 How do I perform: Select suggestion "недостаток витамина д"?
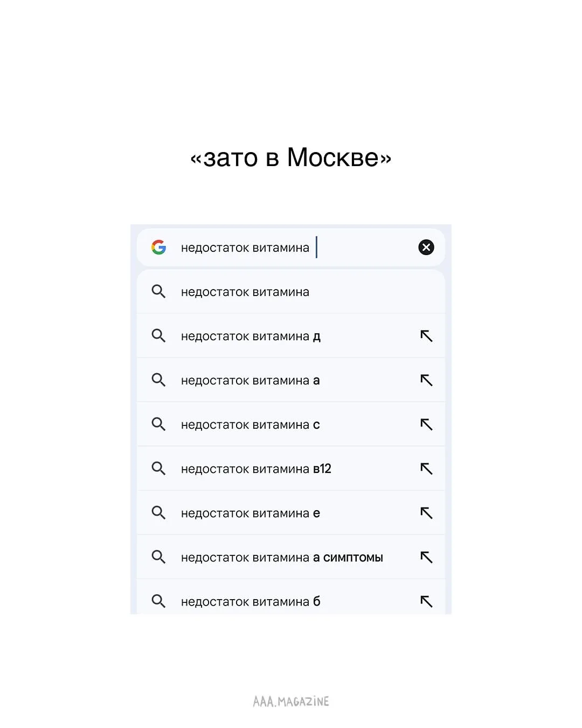(x=251, y=336)
